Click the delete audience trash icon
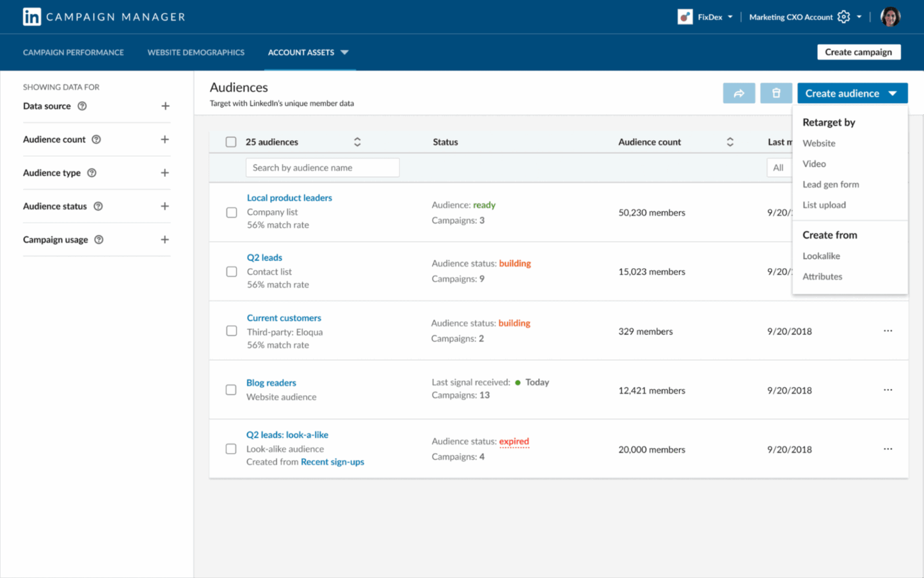Viewport: 924px width, 578px height. click(776, 92)
